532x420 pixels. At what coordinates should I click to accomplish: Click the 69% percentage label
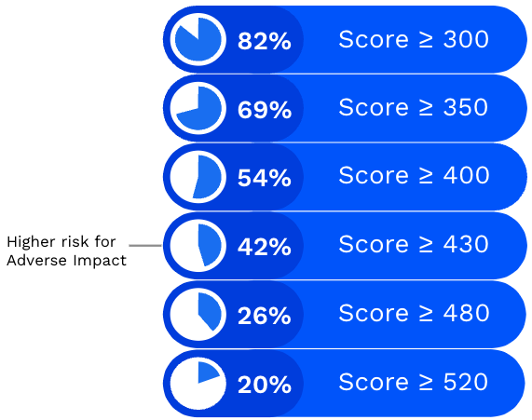[x=265, y=110]
